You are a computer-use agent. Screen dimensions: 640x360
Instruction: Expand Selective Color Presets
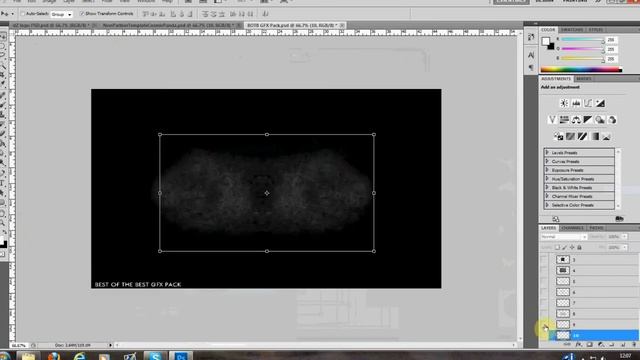coord(547,205)
